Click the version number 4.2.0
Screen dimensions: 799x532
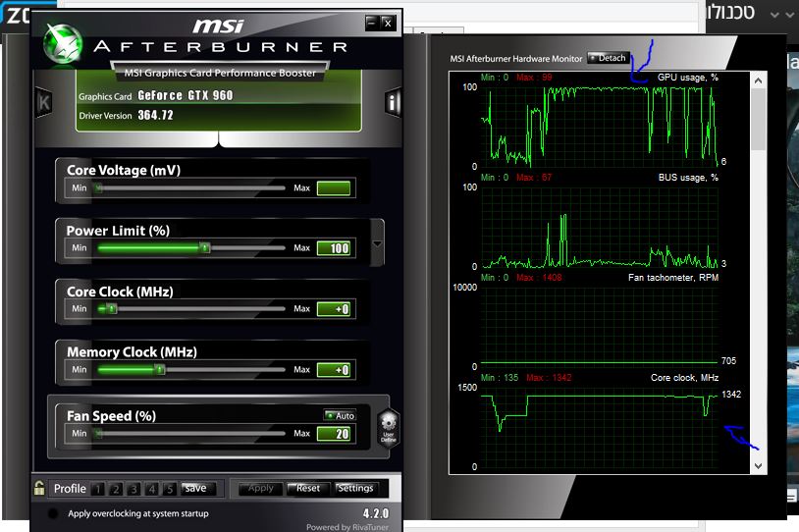[x=376, y=513]
